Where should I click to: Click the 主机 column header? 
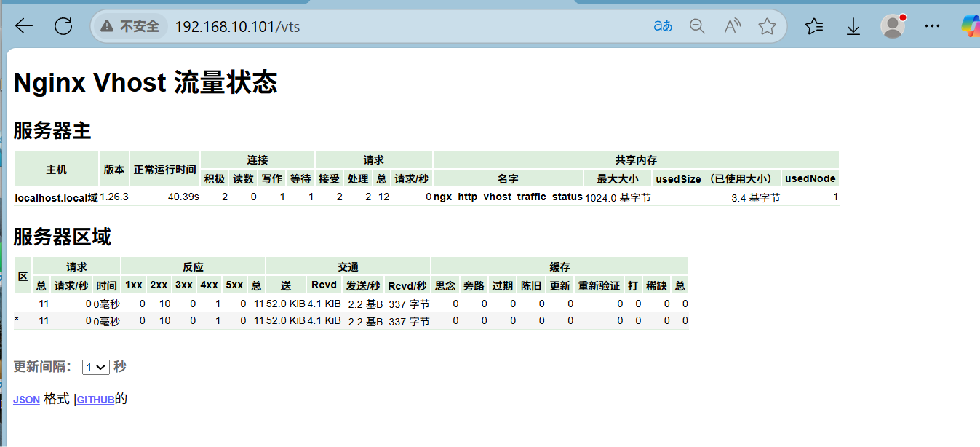(56, 169)
